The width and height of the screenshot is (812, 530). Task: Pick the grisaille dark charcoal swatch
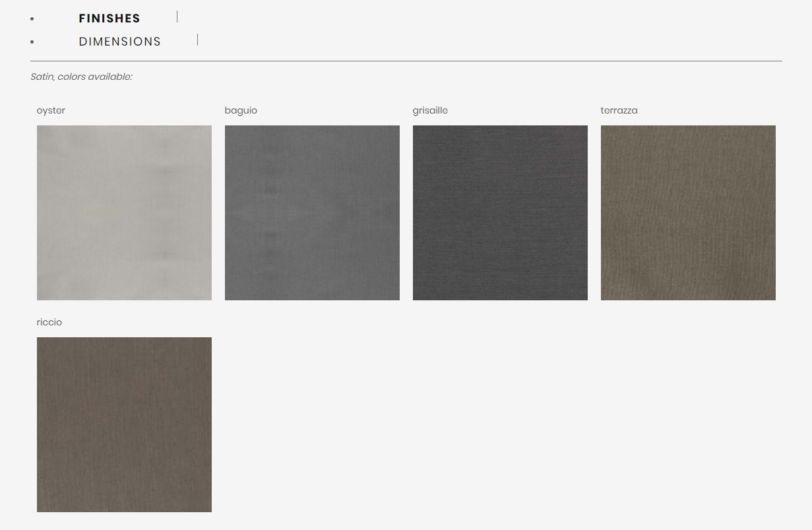500,213
